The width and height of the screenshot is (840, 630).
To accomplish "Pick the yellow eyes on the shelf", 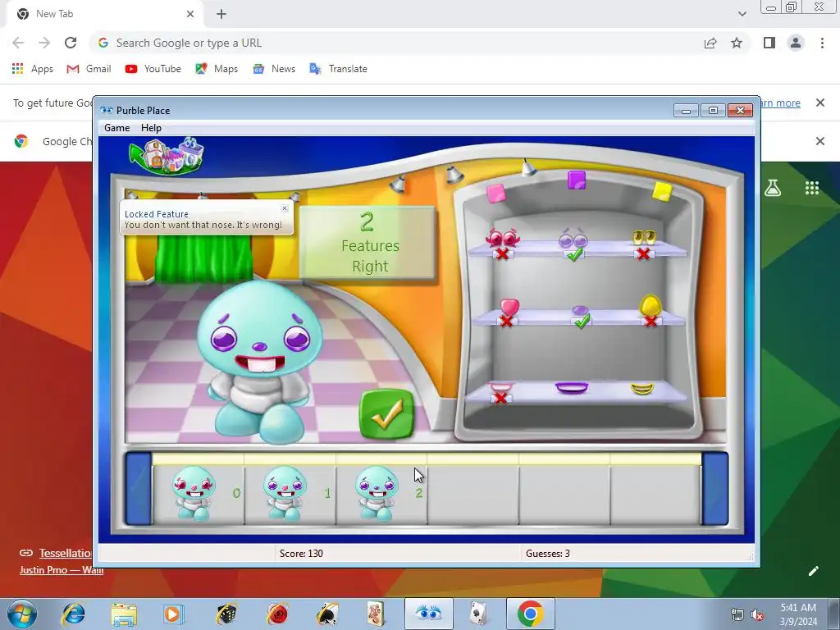I will 644,237.
